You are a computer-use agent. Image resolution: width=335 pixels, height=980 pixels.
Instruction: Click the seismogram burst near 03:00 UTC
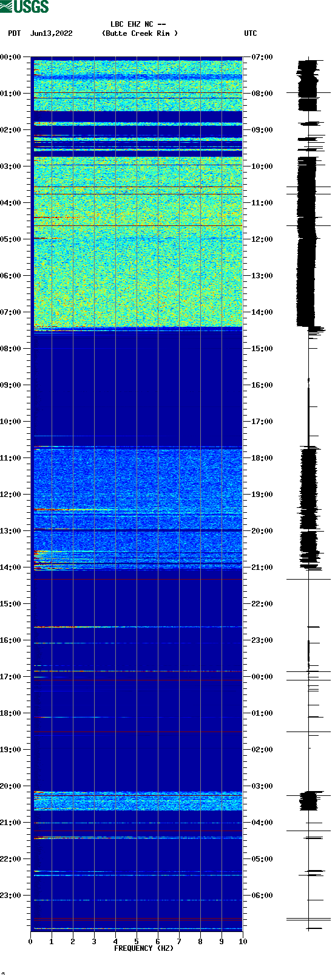coord(309,801)
